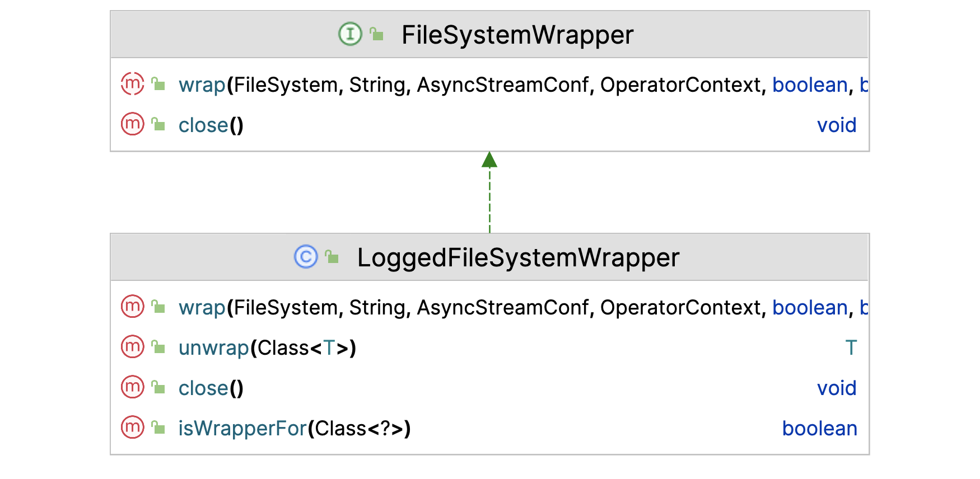980x479 pixels.
Task: Select the isWrapperFor(Class<?>) method name
Action: pos(295,429)
